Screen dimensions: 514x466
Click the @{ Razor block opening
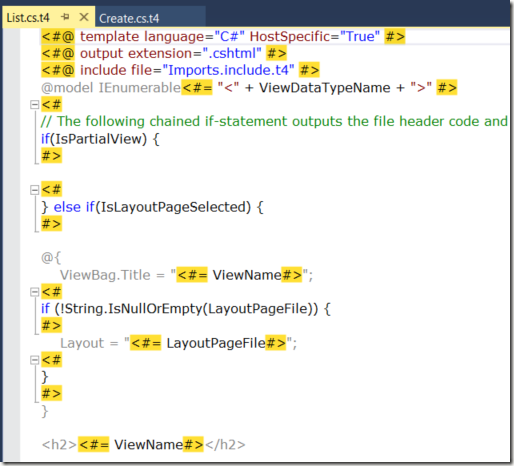[x=51, y=258]
